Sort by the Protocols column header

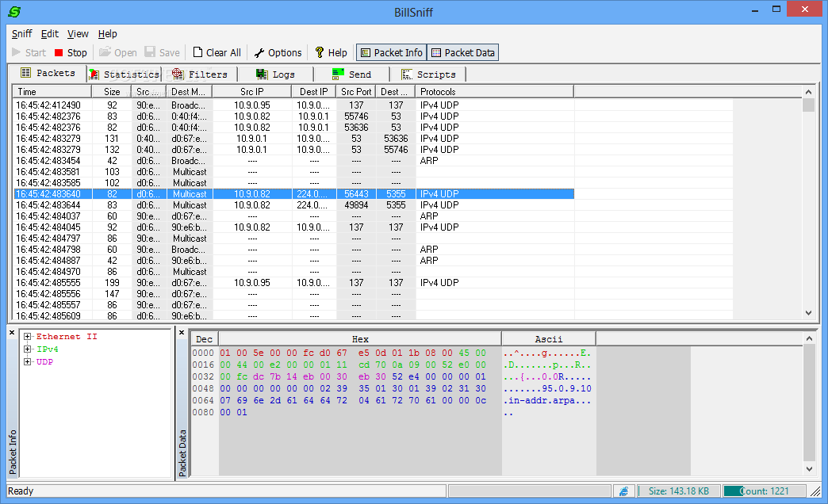click(494, 91)
